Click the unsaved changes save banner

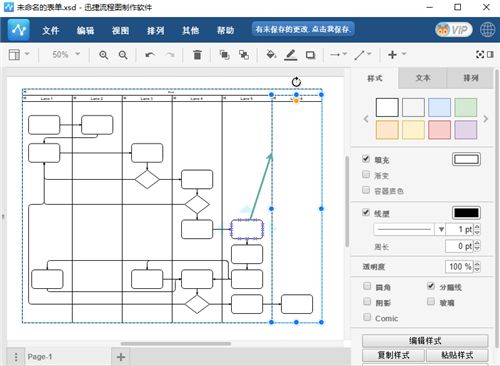tap(303, 29)
